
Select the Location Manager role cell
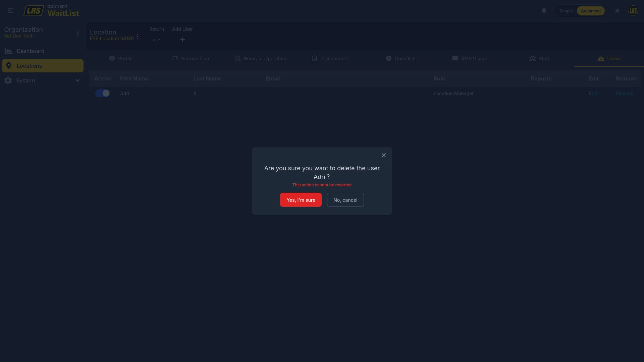tap(453, 94)
